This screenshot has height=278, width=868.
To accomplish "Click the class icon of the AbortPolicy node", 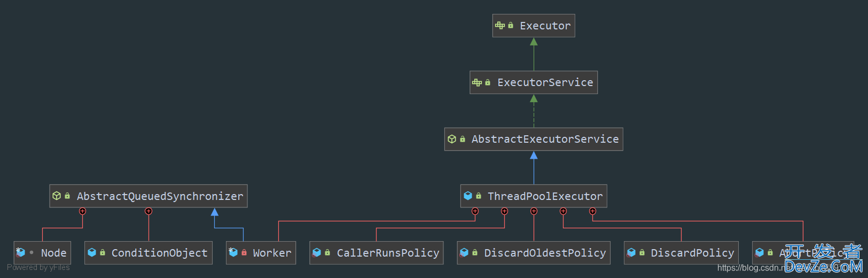I will (x=760, y=252).
